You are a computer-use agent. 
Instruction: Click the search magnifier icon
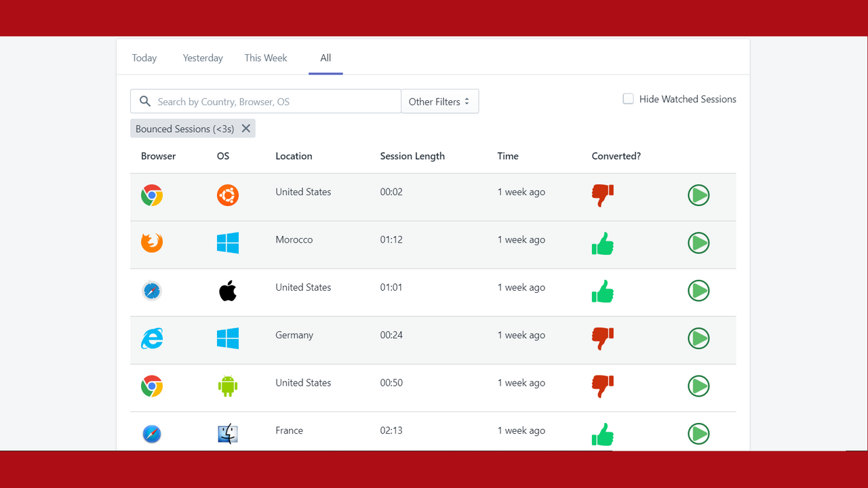[145, 101]
